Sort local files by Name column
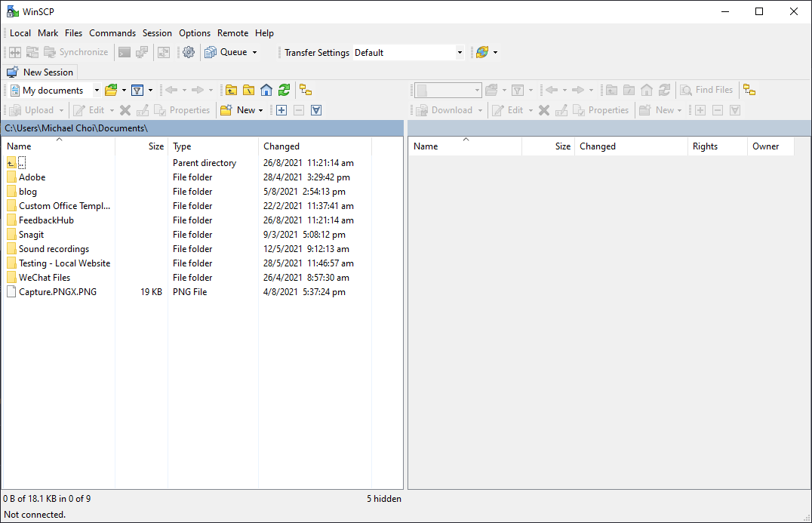Image resolution: width=812 pixels, height=523 pixels. [59, 146]
